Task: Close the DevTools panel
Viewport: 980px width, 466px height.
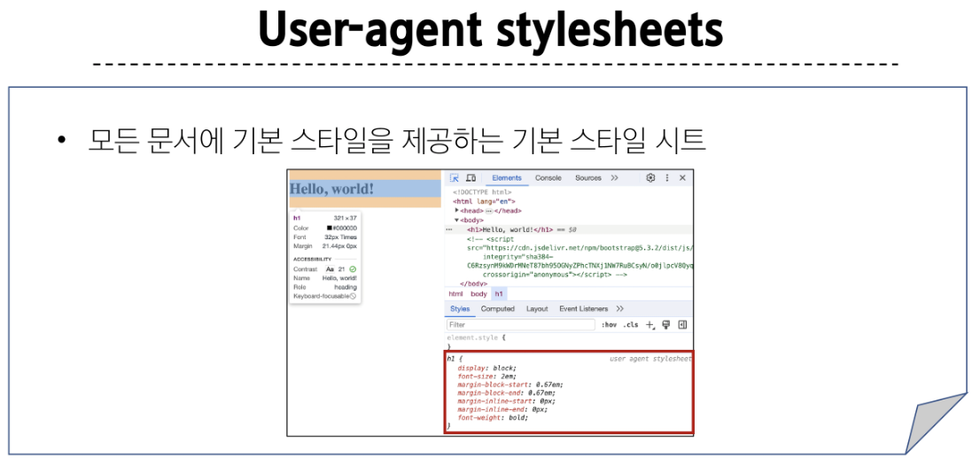Action: pyautogui.click(x=682, y=178)
